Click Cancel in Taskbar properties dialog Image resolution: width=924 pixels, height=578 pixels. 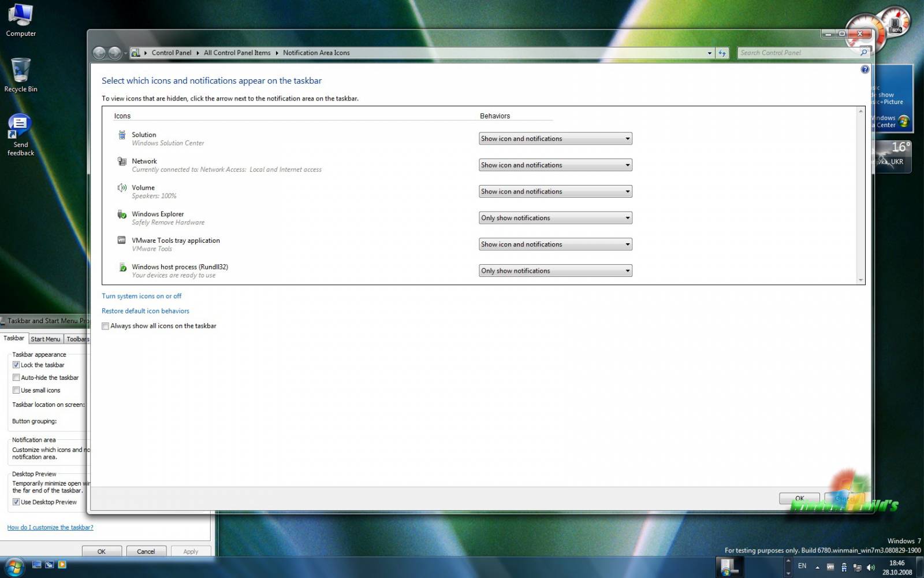pos(146,551)
